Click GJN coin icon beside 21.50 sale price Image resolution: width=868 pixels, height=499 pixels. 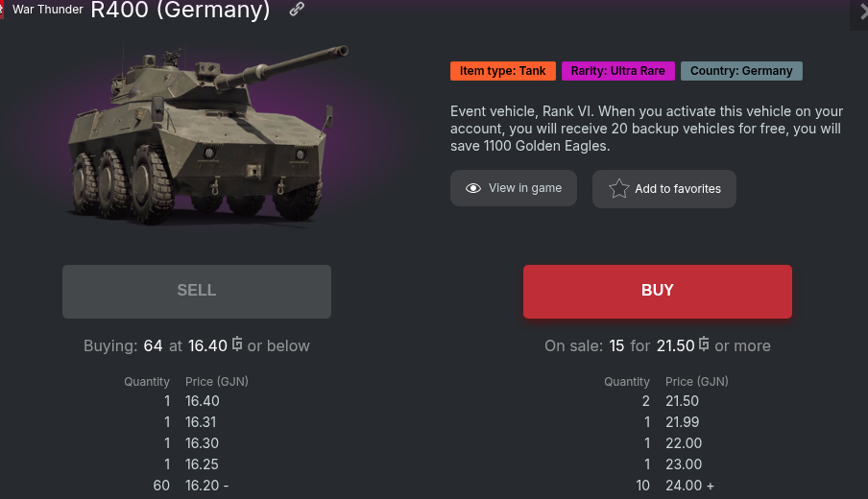coord(704,345)
